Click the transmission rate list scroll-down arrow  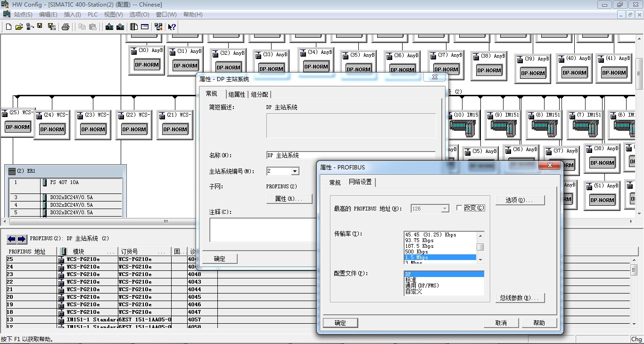(x=480, y=260)
